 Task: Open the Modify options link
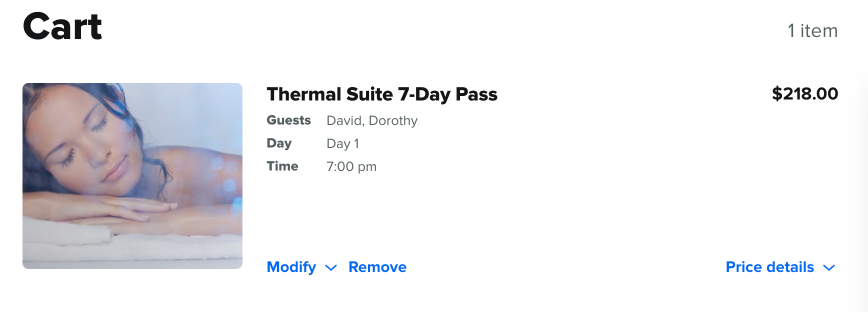pyautogui.click(x=291, y=267)
